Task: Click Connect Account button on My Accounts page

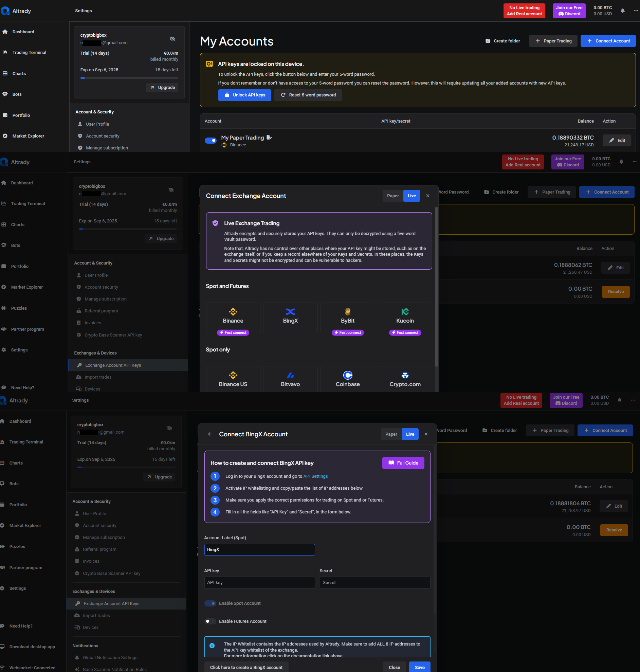Action: click(x=608, y=41)
